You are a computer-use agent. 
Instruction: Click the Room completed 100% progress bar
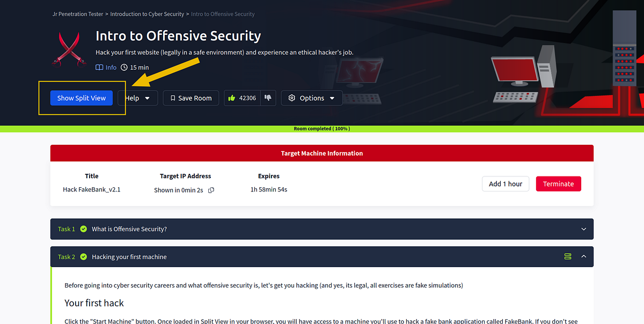(322, 129)
